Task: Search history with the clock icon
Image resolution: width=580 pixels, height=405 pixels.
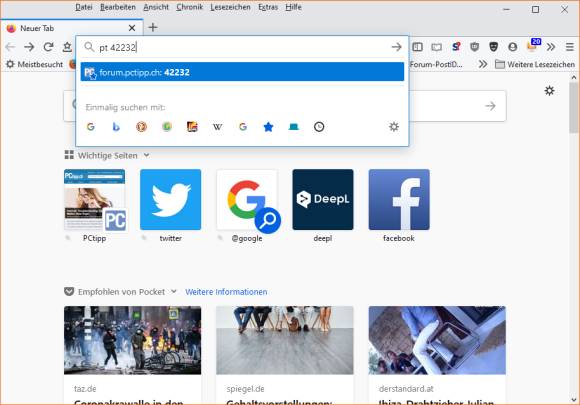Action: point(319,127)
